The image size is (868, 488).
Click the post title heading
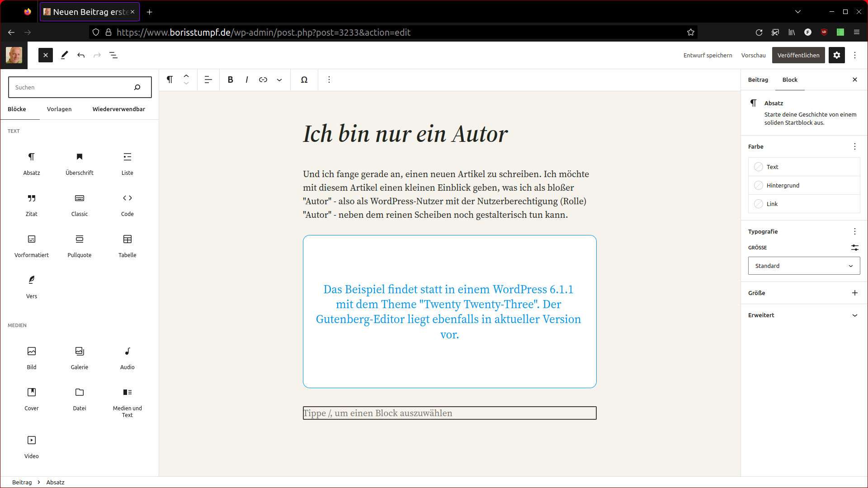click(405, 134)
